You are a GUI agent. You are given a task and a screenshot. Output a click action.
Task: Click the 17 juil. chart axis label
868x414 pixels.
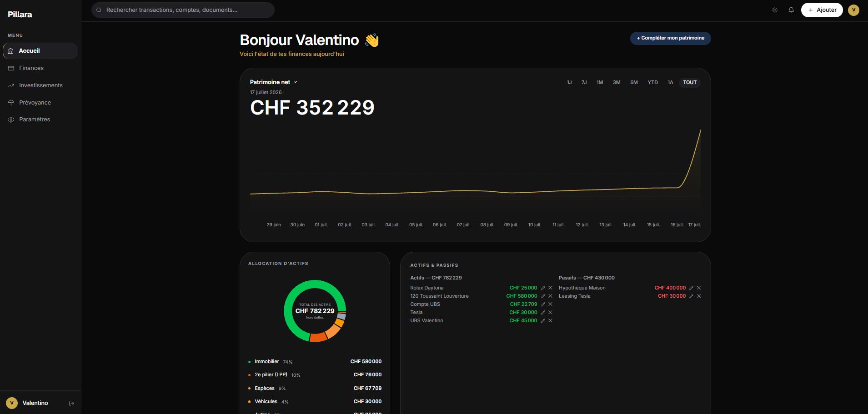[694, 225]
